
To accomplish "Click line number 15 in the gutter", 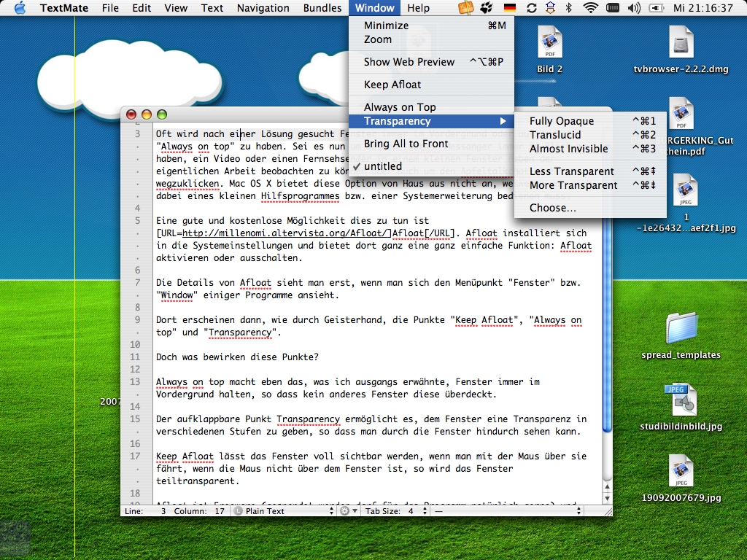I will coord(135,419).
